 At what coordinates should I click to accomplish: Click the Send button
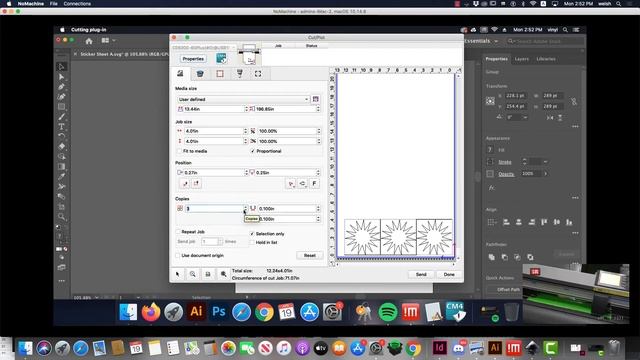click(x=421, y=274)
